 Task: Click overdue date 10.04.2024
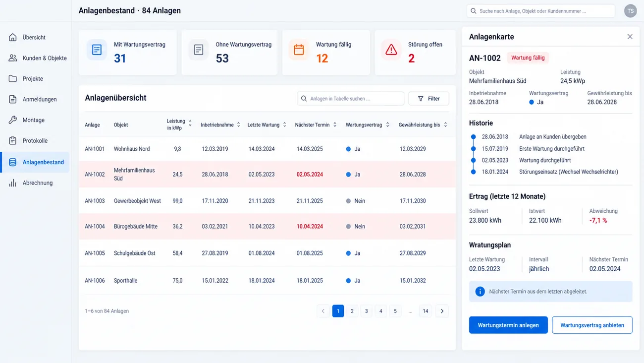coord(310,227)
